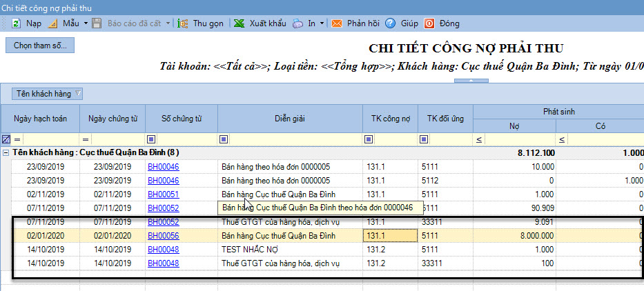Sort by Ngày hạch toán column header

coord(40,119)
